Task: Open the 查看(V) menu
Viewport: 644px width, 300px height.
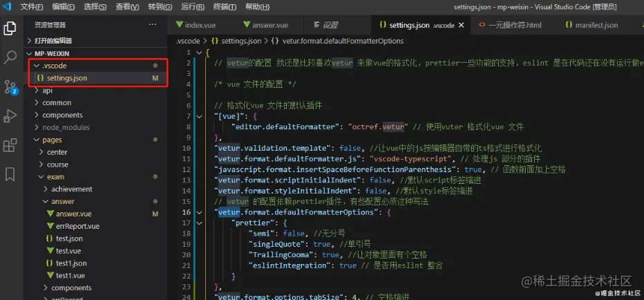Action: tap(127, 7)
